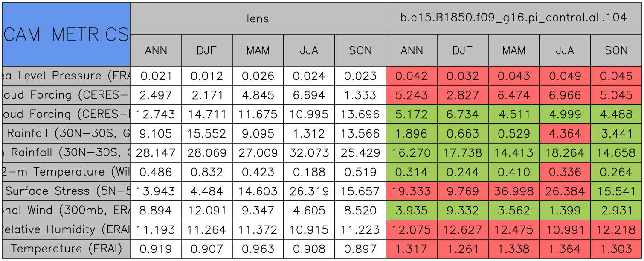644x261 pixels.
Task: Select the red cell with value 1.303
Action: click(616, 249)
